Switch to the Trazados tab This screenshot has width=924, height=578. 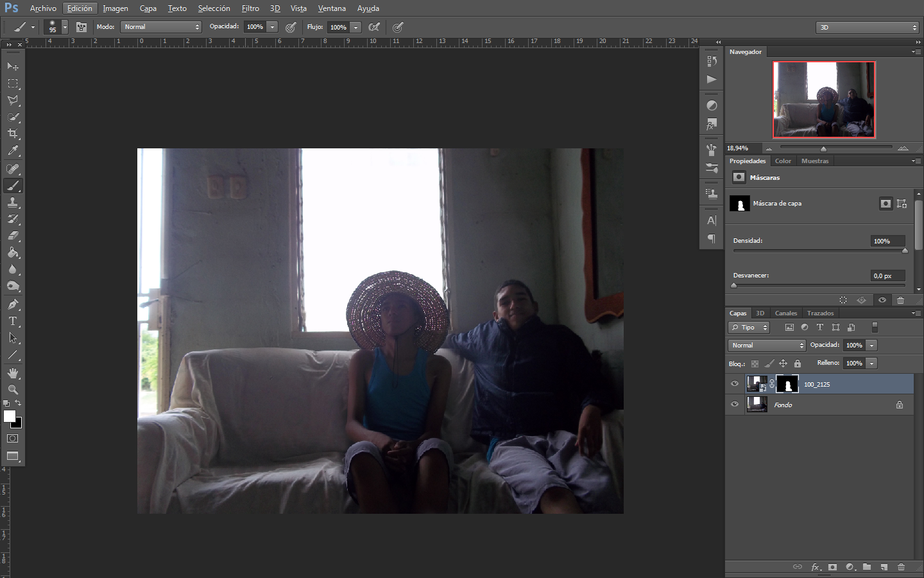tap(820, 313)
